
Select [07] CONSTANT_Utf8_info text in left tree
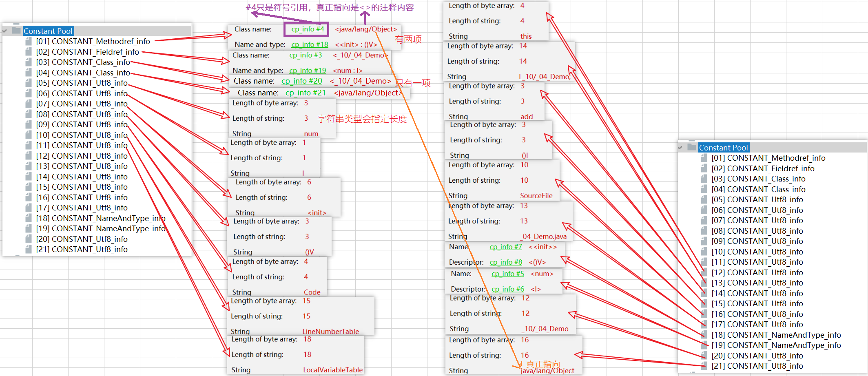[82, 104]
